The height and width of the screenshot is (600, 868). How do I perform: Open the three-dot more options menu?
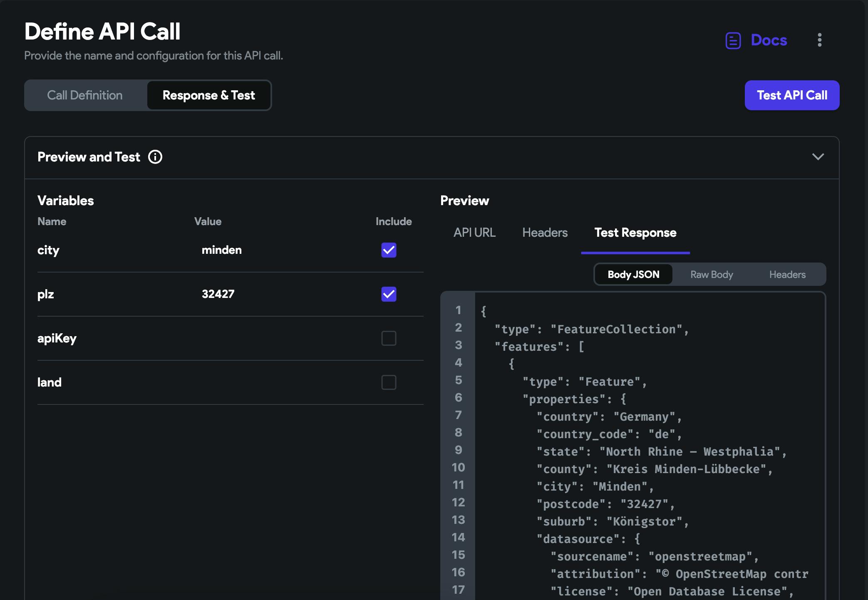click(819, 40)
